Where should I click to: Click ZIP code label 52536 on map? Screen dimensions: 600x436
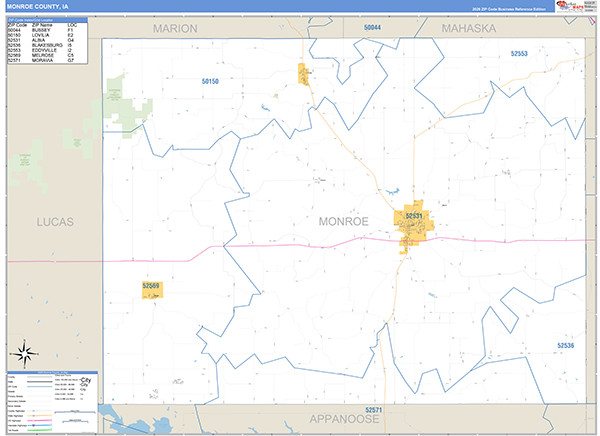point(566,345)
